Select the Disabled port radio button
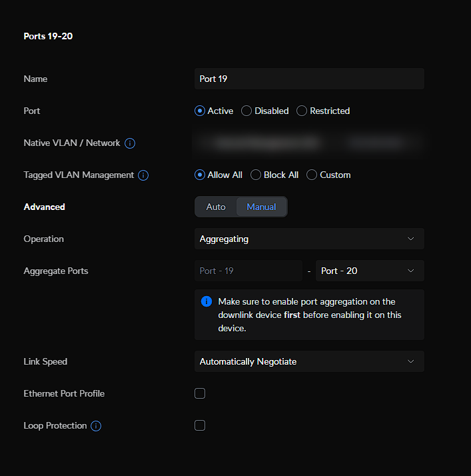 coord(246,111)
